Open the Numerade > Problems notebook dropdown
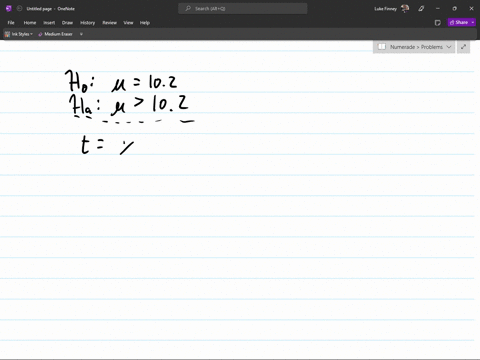This screenshot has height=360, width=480. [x=414, y=47]
